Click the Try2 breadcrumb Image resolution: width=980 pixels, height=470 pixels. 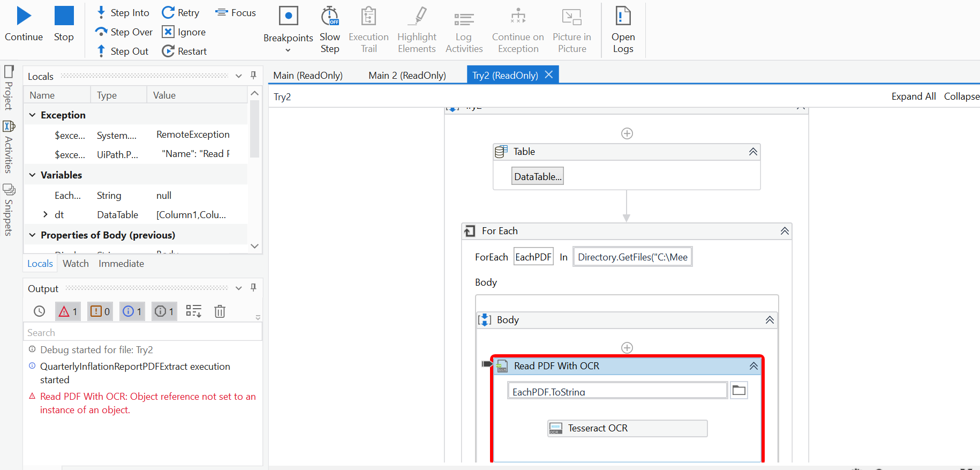click(282, 96)
